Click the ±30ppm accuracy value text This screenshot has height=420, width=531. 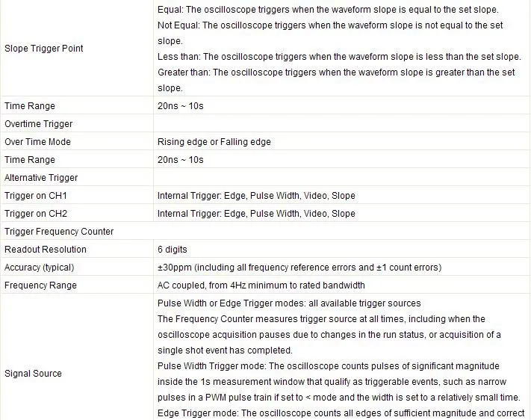tap(299, 268)
